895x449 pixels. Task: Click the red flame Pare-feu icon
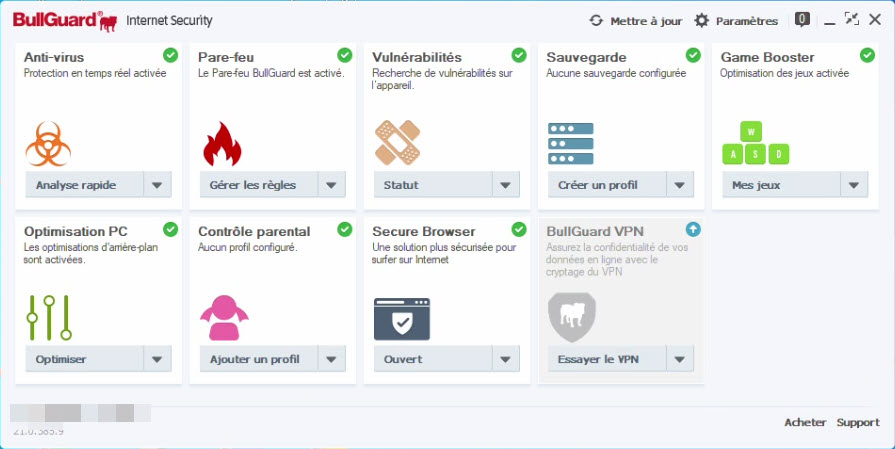222,144
